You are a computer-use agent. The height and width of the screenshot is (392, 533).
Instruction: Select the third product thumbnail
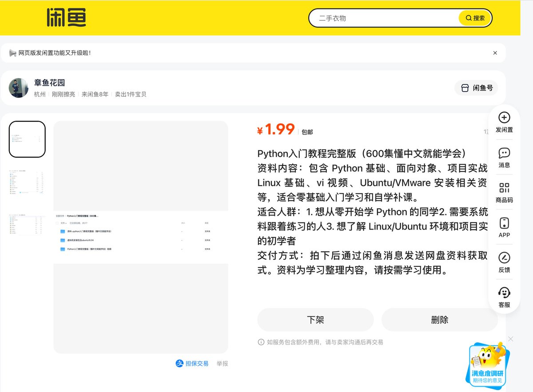(x=27, y=225)
